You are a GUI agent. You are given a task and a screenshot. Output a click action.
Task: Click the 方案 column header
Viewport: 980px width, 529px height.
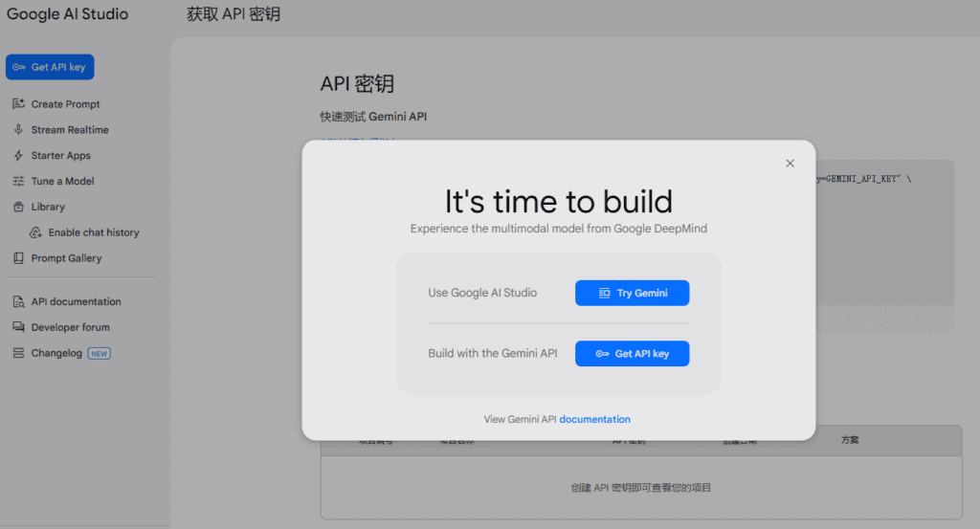point(850,440)
